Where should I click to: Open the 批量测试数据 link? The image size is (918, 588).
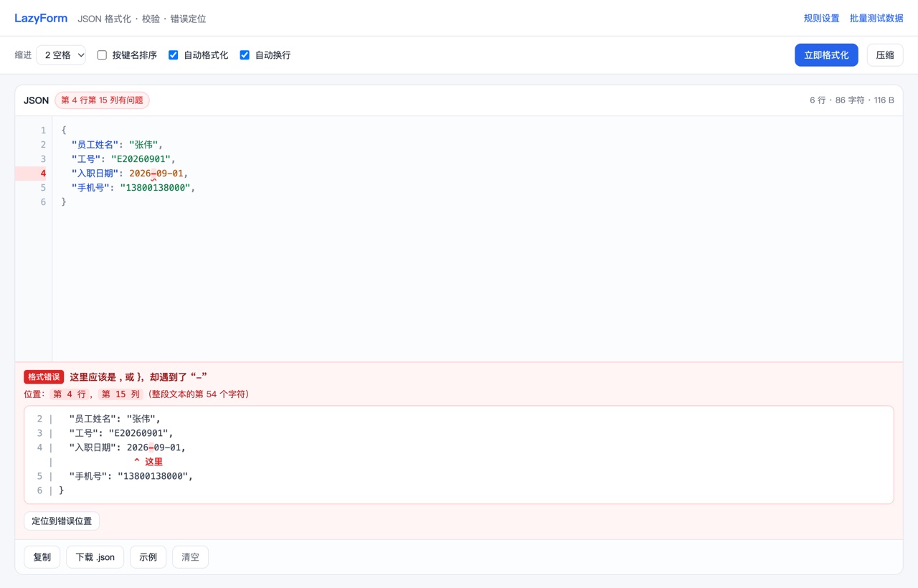click(876, 19)
